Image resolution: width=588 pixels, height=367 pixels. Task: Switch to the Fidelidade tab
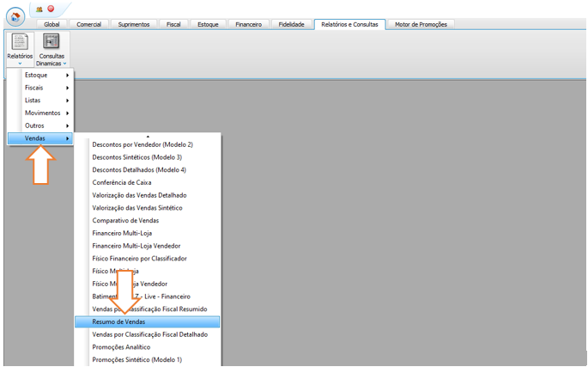tap(291, 24)
